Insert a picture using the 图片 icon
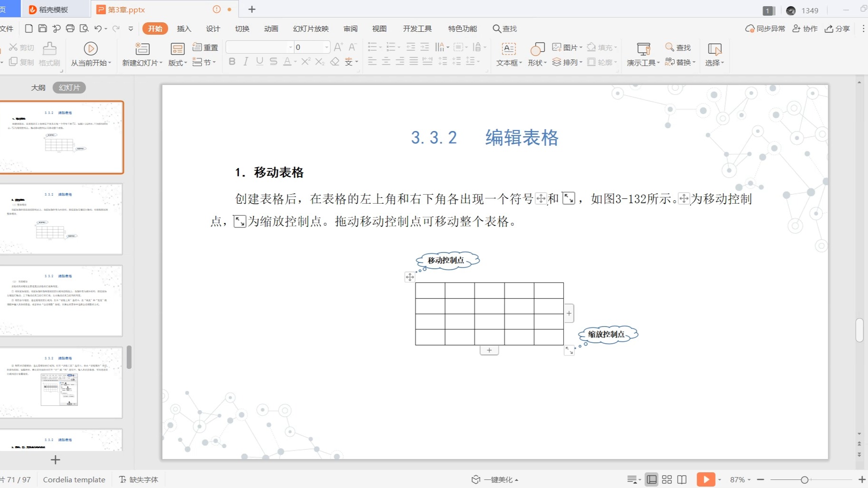The height and width of the screenshot is (488, 868). pyautogui.click(x=569, y=47)
